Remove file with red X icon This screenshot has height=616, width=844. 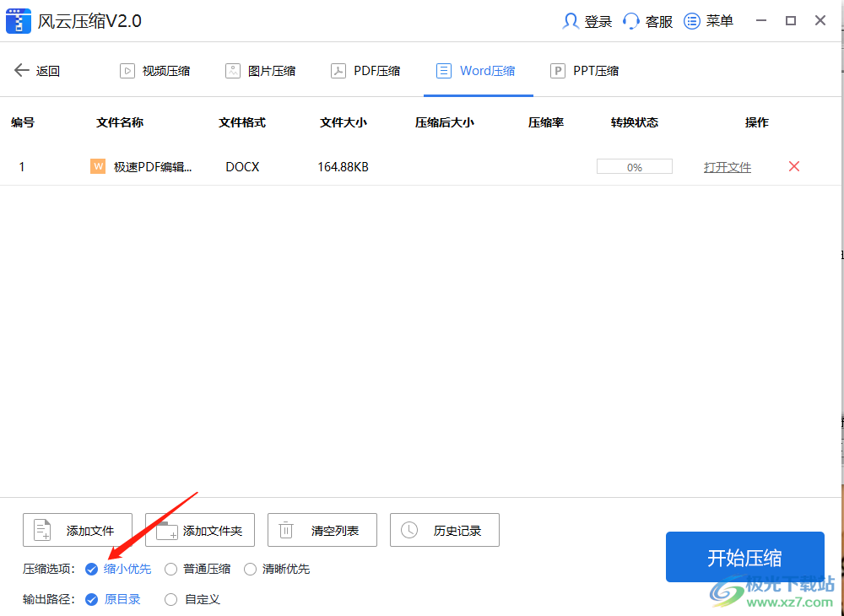(794, 167)
